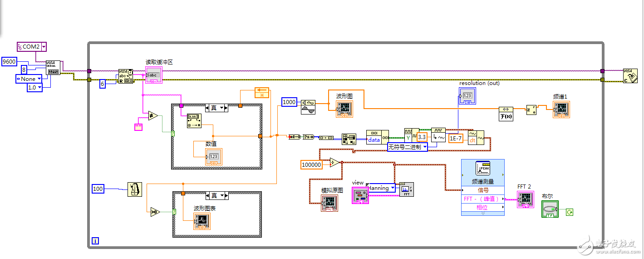Image resolution: width=644 pixels, height=259 pixels.
Task: Click the complex to polar node
Action: point(531,110)
